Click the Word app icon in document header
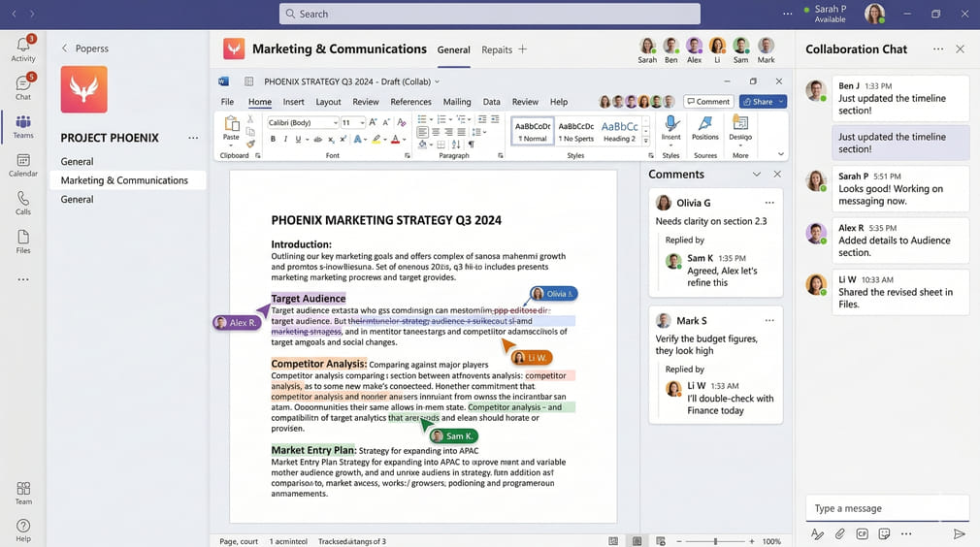 [224, 81]
